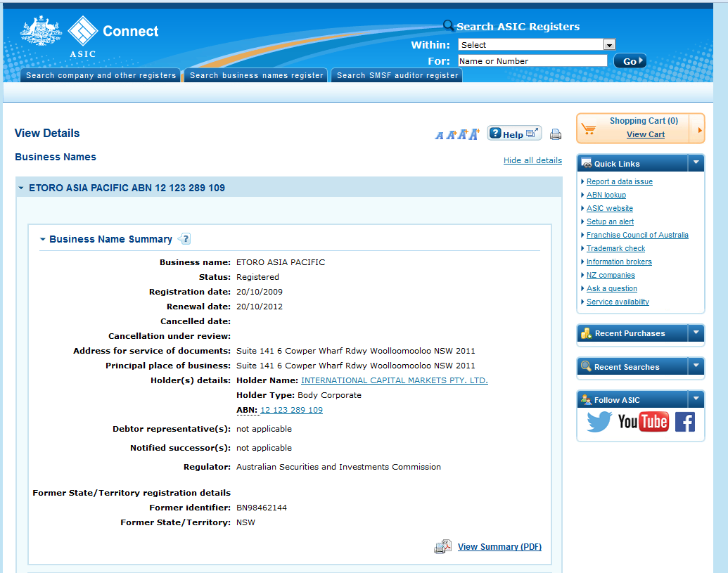Click the ASIC coat of arms logo
Image resolution: width=728 pixels, height=573 pixels.
point(41,31)
